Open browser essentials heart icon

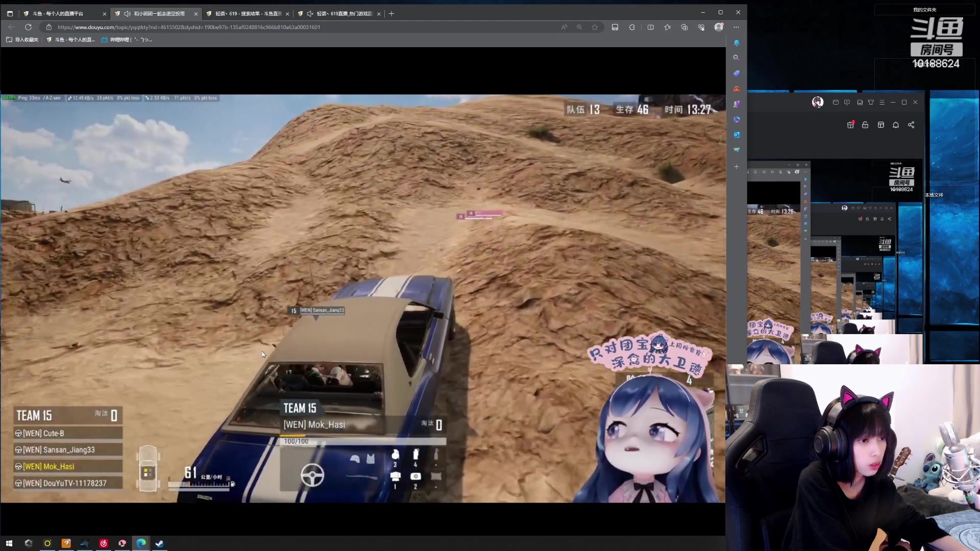(701, 27)
